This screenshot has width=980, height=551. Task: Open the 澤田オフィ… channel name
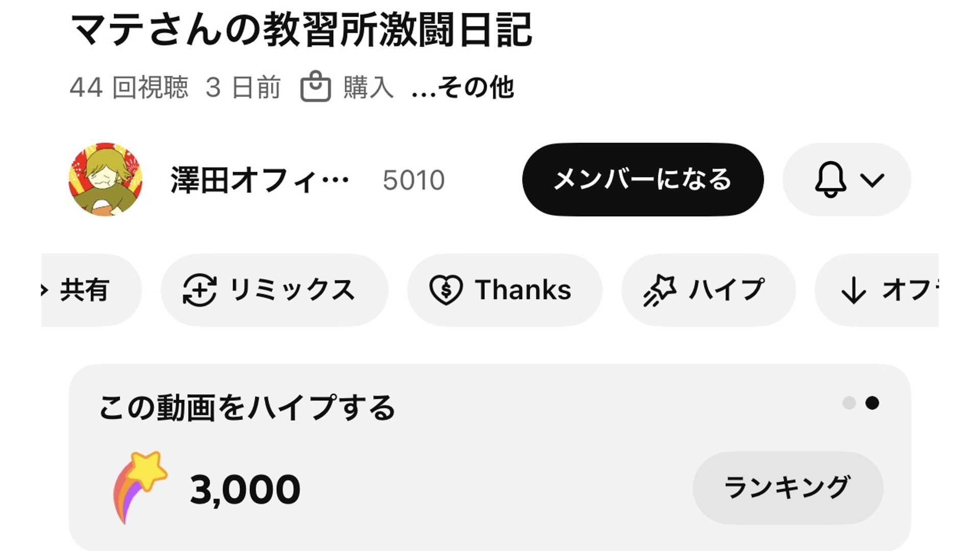tap(259, 180)
